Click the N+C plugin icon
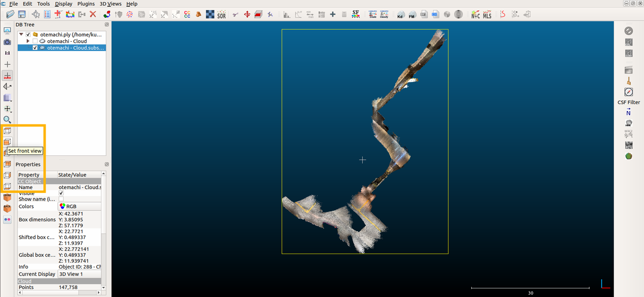 tap(475, 14)
